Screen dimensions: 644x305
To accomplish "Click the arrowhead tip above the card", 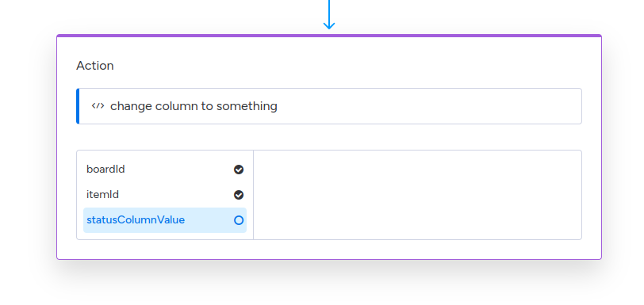I will [x=329, y=28].
